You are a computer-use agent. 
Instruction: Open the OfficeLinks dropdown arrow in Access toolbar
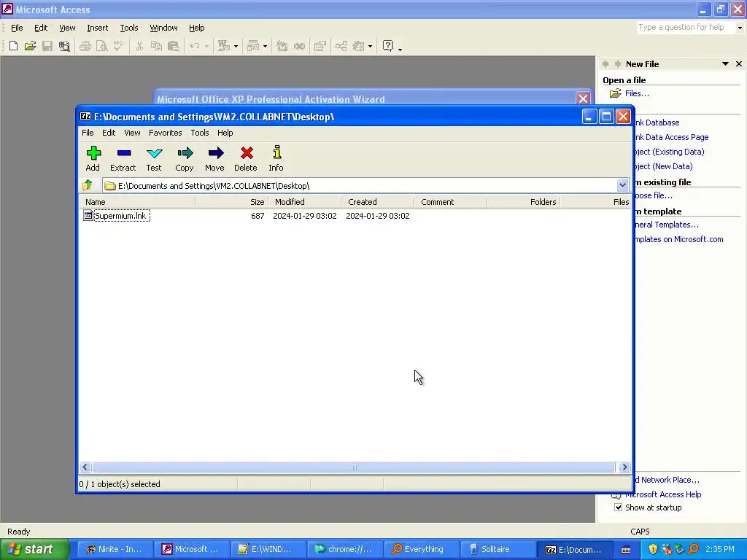(x=236, y=46)
